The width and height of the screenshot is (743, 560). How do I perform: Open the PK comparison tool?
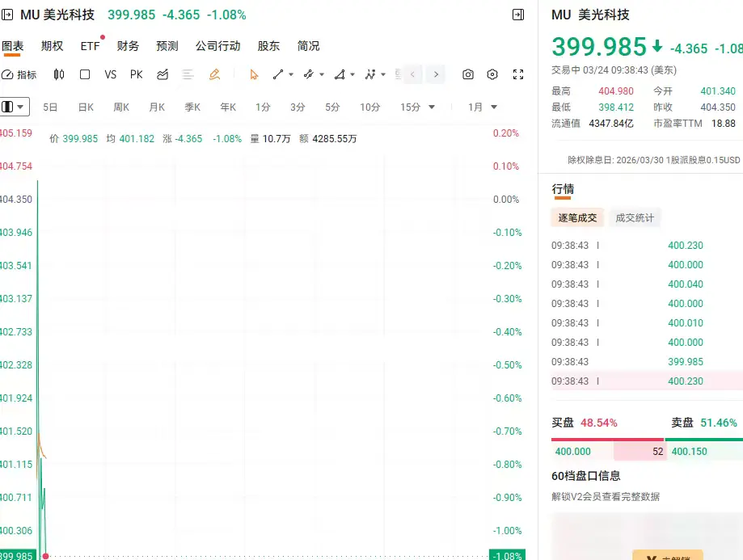click(137, 74)
